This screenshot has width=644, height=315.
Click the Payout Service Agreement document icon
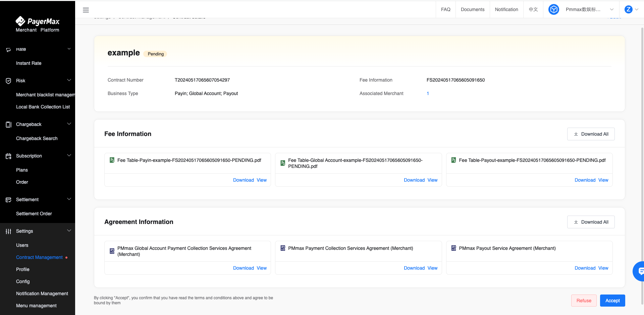(x=453, y=248)
